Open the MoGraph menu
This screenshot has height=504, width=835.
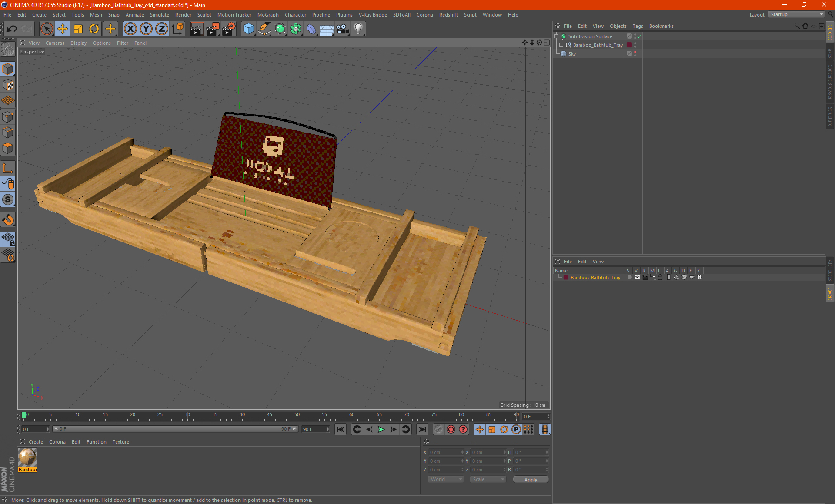[x=267, y=15]
